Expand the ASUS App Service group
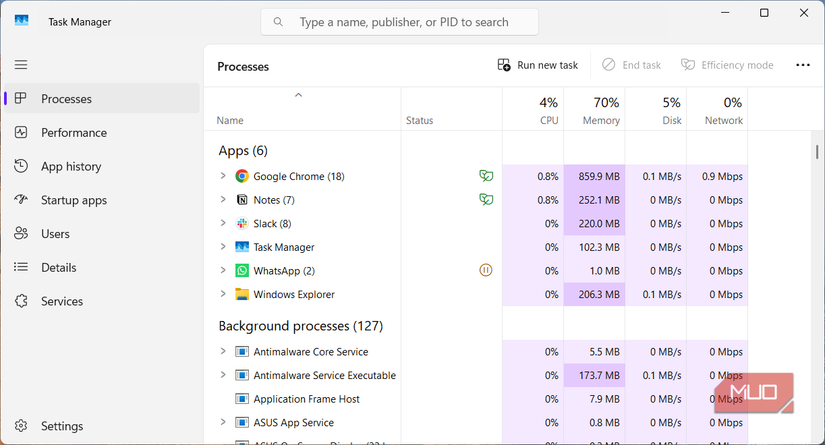The width and height of the screenshot is (825, 445). pyautogui.click(x=223, y=422)
